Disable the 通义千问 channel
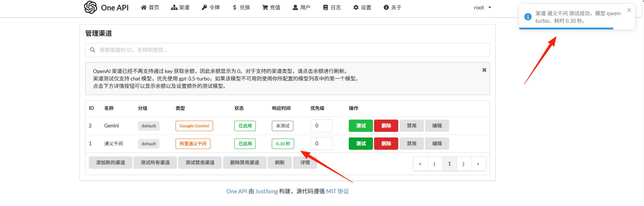 coord(412,144)
